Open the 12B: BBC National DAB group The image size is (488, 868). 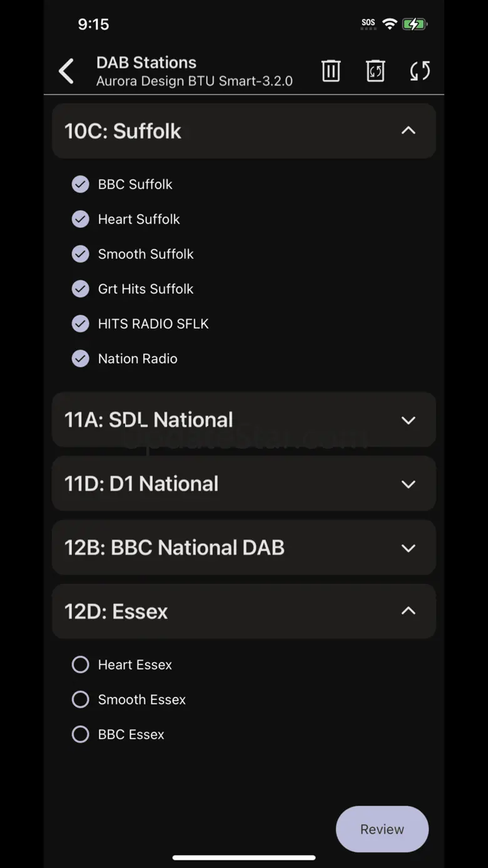pyautogui.click(x=408, y=548)
